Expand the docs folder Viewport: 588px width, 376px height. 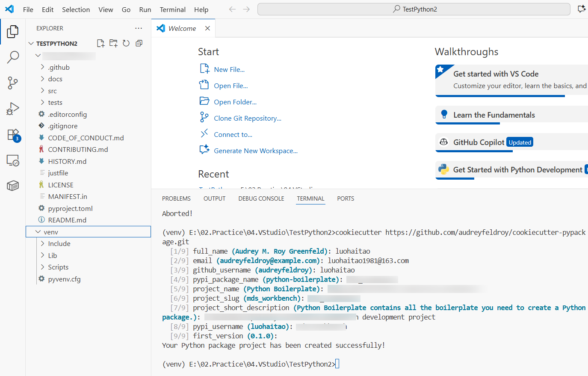pos(42,79)
